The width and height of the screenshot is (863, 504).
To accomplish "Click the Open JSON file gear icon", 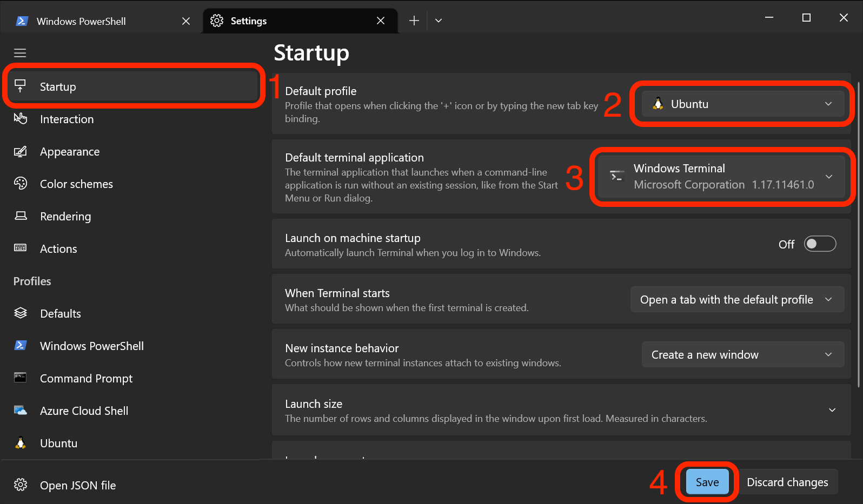I will (21, 485).
